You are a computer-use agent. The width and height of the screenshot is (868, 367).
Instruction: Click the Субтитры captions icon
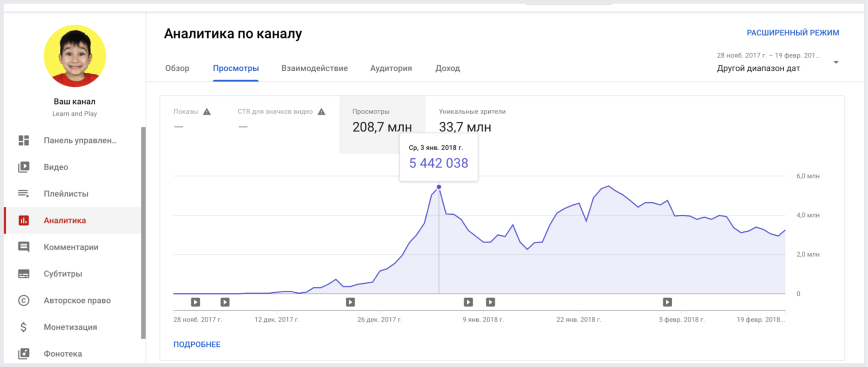24,274
